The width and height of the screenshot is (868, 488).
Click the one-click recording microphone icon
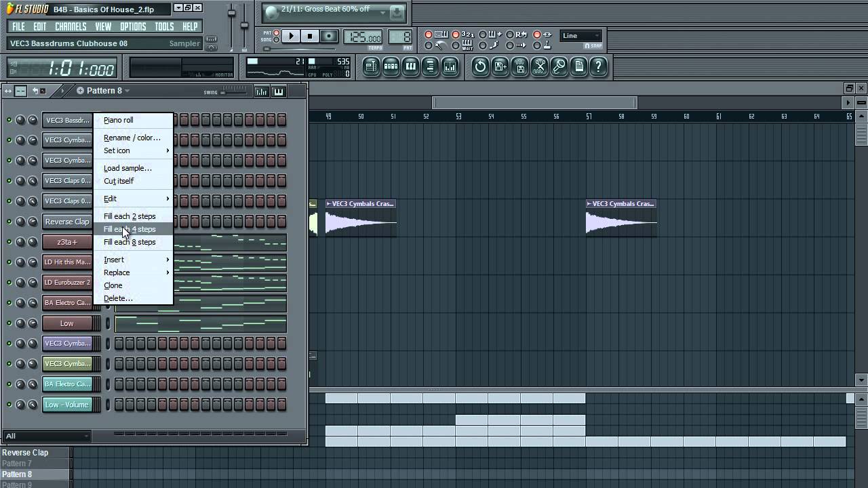coord(559,66)
